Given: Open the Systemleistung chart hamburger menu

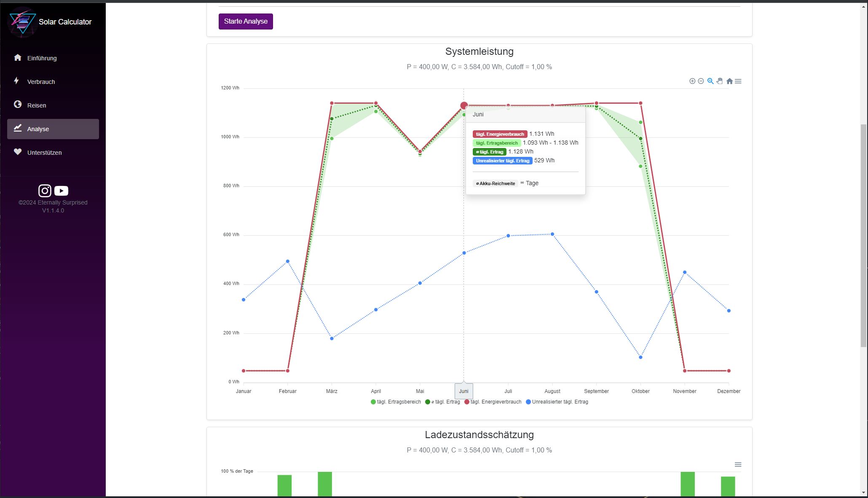Looking at the screenshot, I should pos(738,81).
